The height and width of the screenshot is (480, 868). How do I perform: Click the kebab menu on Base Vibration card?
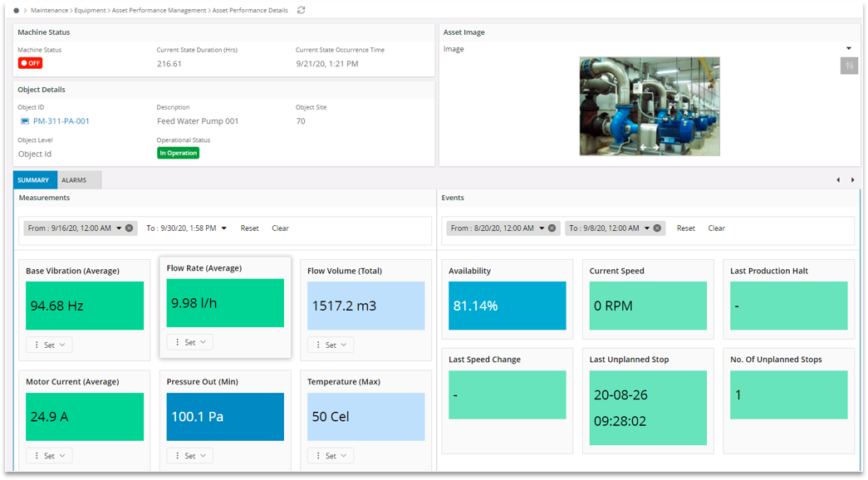pos(37,345)
